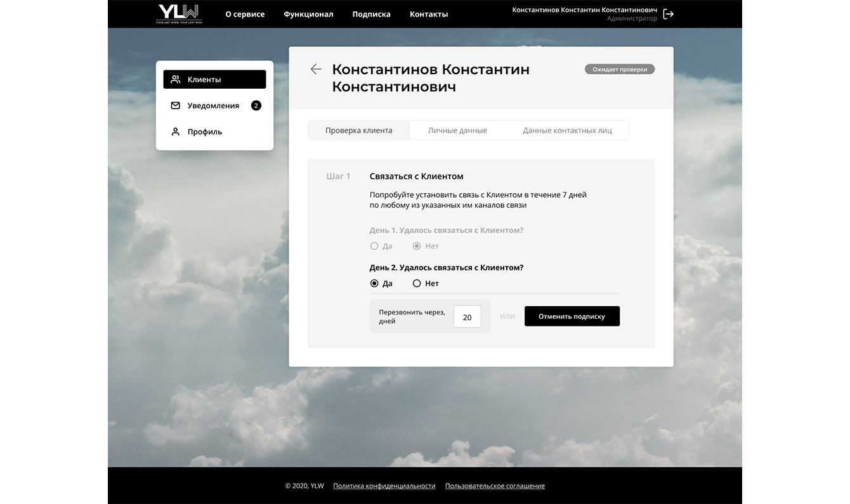Select Нет radio for День 1

point(417,246)
